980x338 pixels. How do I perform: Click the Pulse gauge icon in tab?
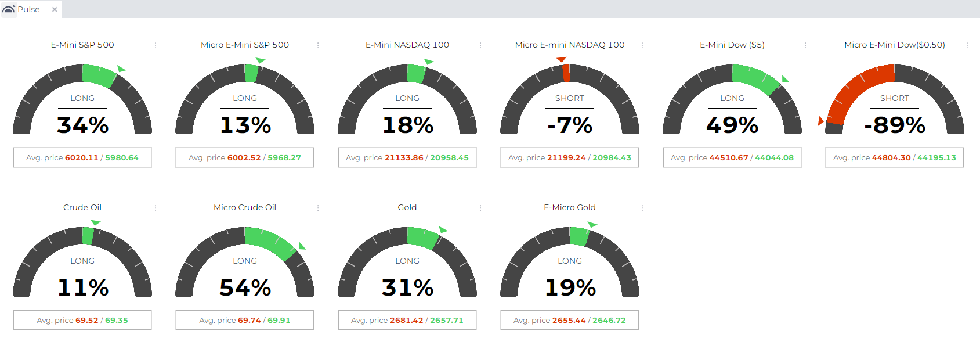point(9,9)
